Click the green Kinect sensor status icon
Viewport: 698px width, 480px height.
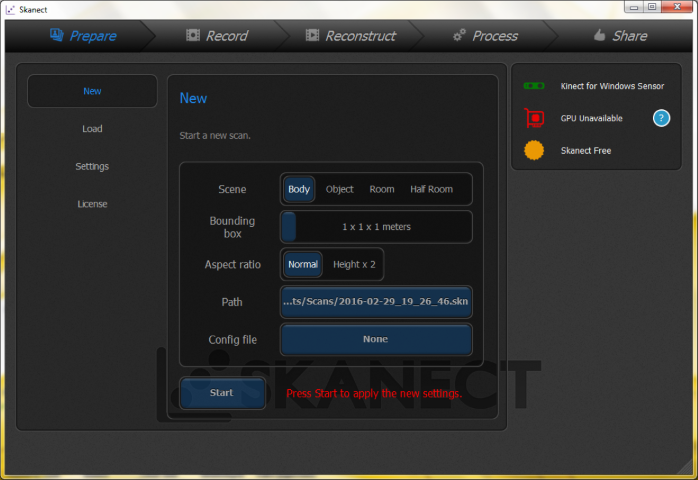pos(534,85)
